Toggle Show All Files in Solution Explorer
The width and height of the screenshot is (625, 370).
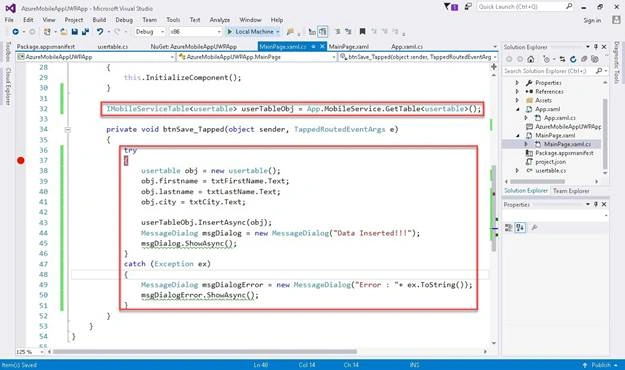pyautogui.click(x=595, y=59)
